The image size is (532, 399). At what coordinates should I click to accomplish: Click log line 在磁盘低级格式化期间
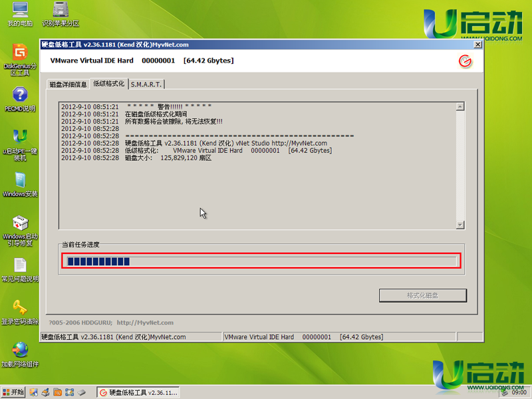[124, 114]
